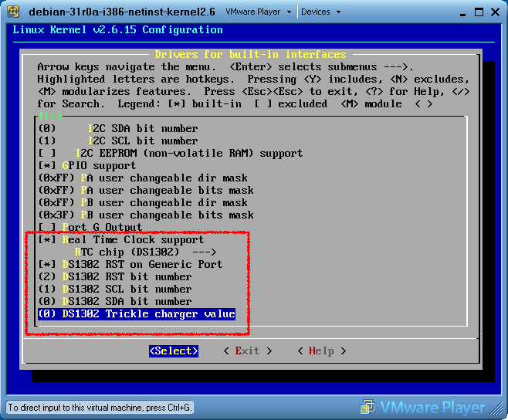The width and height of the screenshot is (508, 420).
Task: Minimize the VMware Player window
Action: [462, 13]
